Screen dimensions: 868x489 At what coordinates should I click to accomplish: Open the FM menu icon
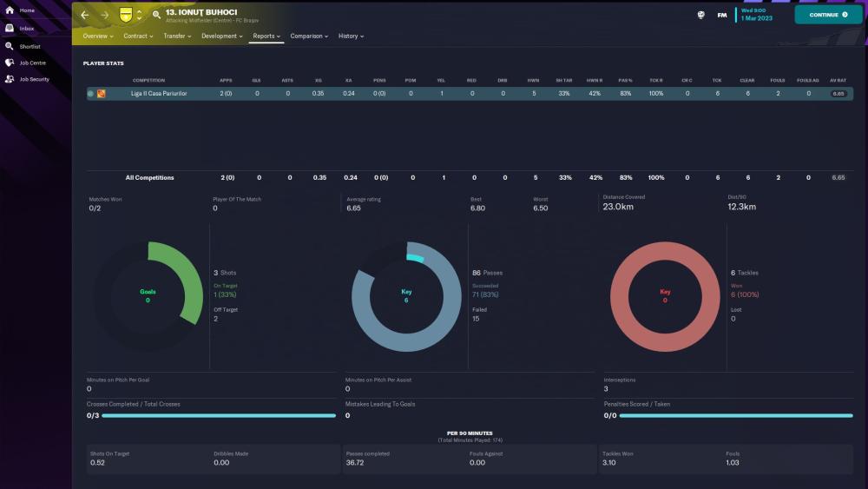pos(722,15)
